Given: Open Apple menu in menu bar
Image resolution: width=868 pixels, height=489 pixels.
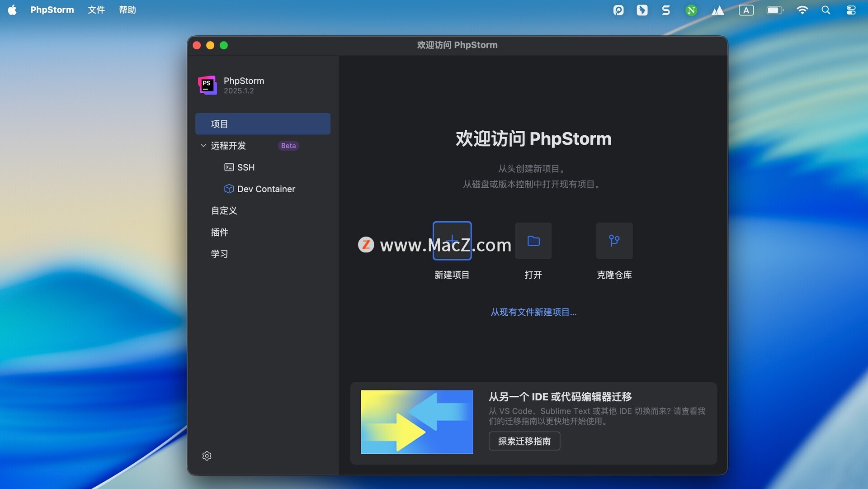Looking at the screenshot, I should pyautogui.click(x=12, y=10).
